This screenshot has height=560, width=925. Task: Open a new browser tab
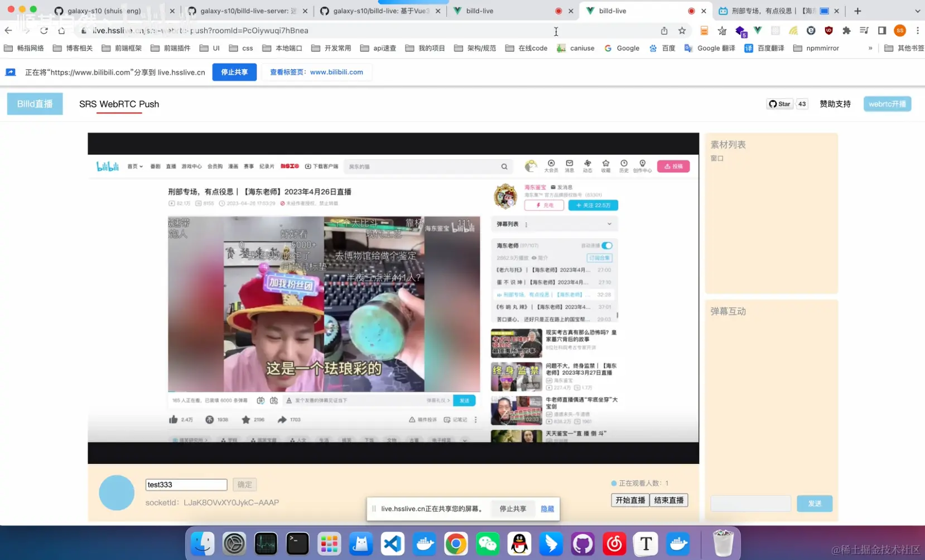(x=857, y=11)
